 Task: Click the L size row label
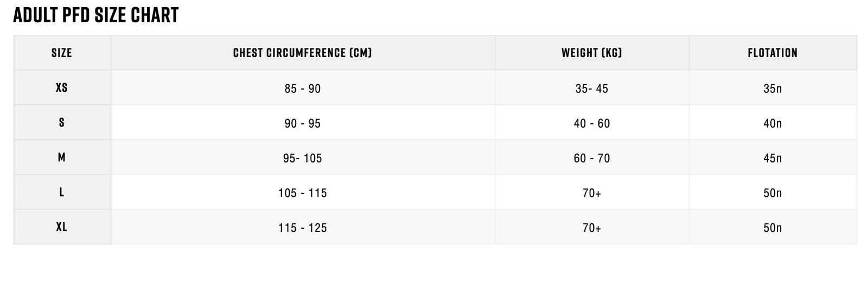coord(62,192)
